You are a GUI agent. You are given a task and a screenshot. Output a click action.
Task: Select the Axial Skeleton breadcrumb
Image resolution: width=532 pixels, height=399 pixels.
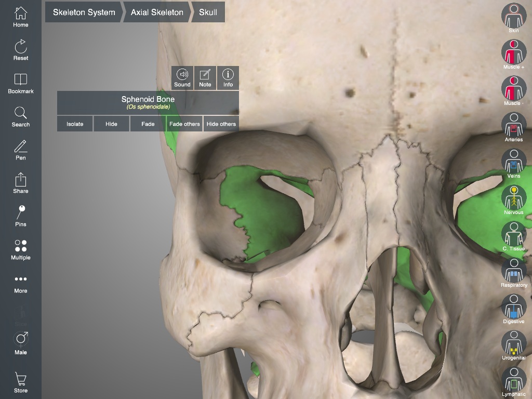(x=156, y=12)
